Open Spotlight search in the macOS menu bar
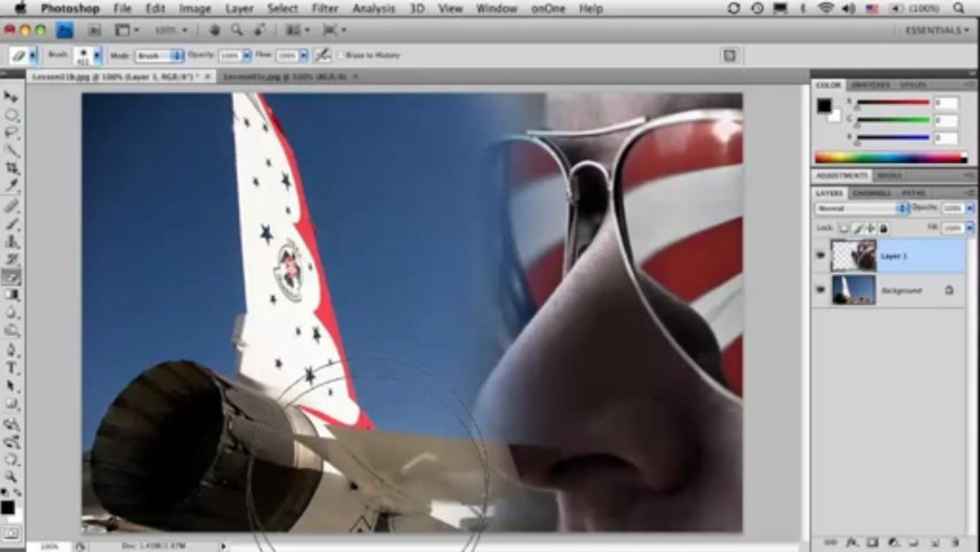This screenshot has width=980, height=552. pyautogui.click(x=959, y=8)
